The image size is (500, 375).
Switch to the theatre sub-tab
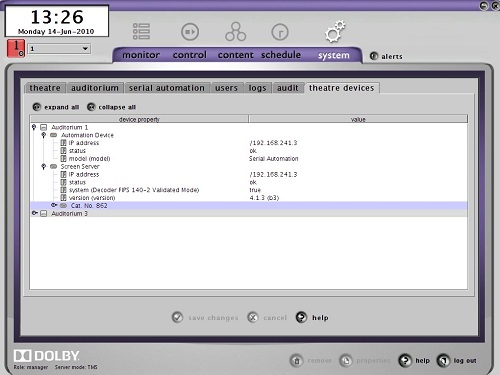tap(45, 88)
